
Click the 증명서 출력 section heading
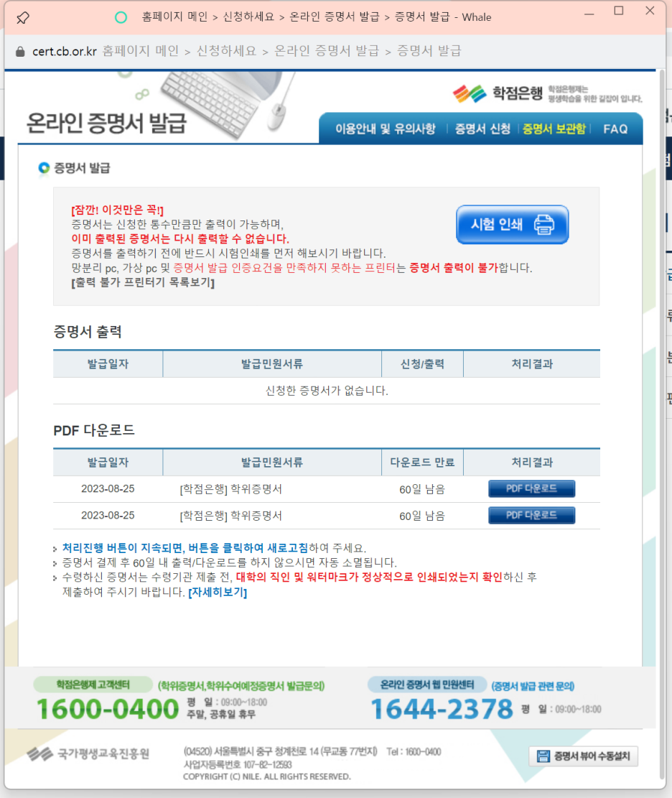(x=88, y=332)
